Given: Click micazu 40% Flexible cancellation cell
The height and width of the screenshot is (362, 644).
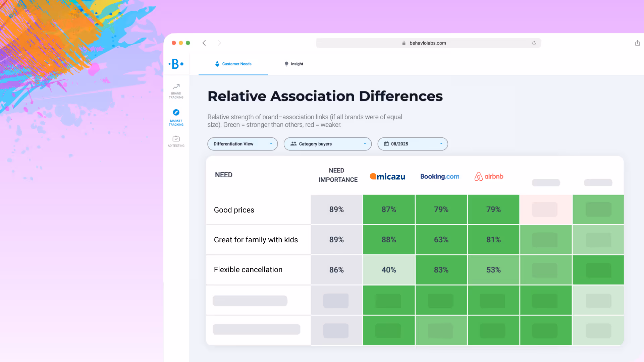Looking at the screenshot, I should point(388,270).
